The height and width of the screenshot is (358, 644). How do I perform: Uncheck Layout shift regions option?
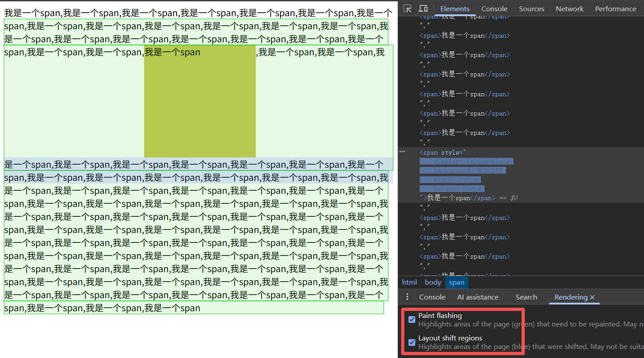(x=412, y=342)
